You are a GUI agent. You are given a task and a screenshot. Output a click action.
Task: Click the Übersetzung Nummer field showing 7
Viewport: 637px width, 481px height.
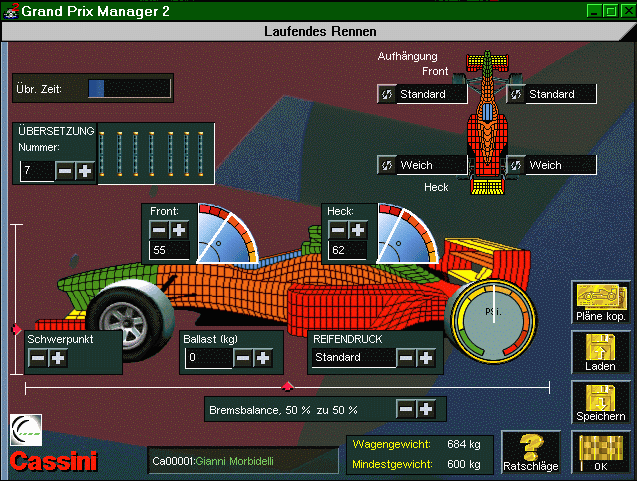point(37,171)
